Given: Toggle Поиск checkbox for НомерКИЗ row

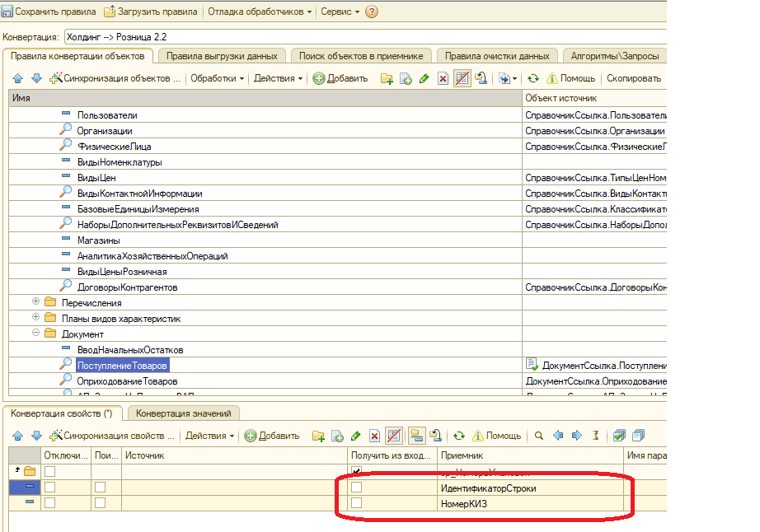Looking at the screenshot, I should pyautogui.click(x=101, y=503).
